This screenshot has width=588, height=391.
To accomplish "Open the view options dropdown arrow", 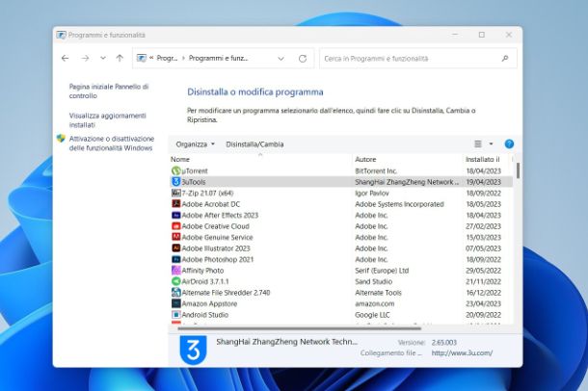I will click(x=491, y=143).
